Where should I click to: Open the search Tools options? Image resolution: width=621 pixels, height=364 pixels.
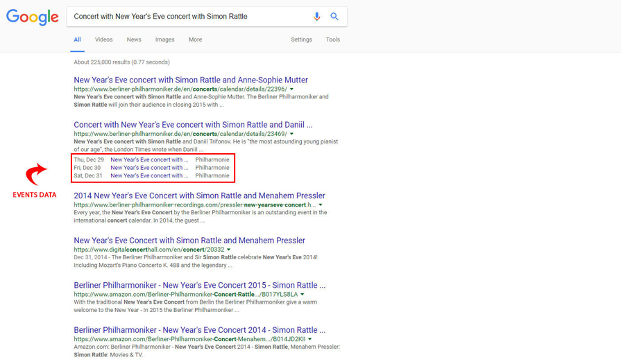coord(333,40)
